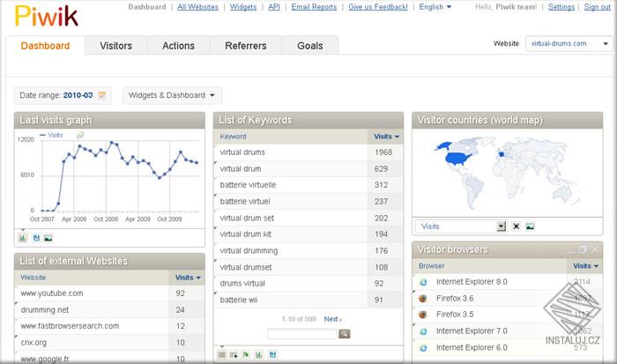Open the Email Reports link
Screen dimensions: 617x364
point(314,7)
